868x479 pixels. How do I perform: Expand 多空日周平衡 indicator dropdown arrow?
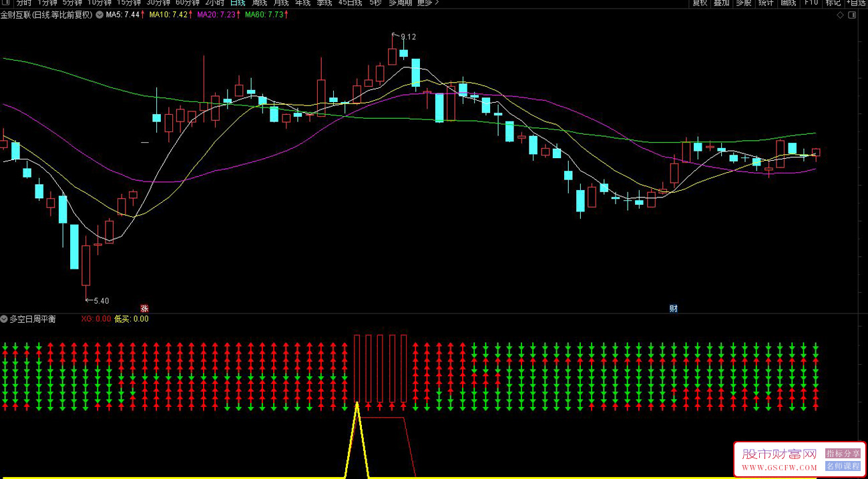[4, 319]
